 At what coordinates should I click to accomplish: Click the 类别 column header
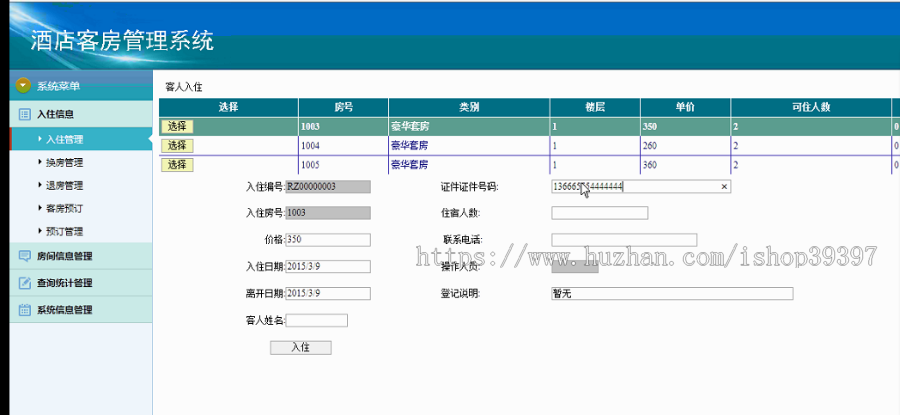pos(469,107)
